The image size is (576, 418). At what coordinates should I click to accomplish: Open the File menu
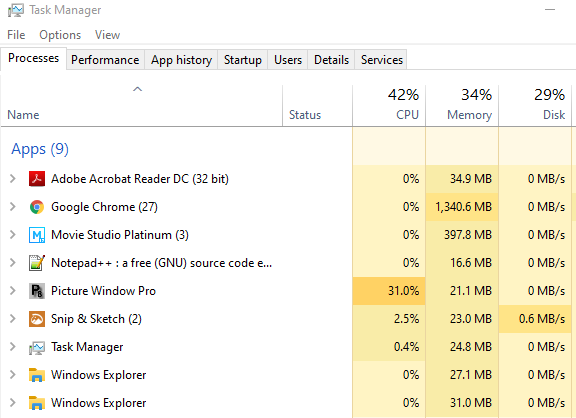click(x=16, y=35)
